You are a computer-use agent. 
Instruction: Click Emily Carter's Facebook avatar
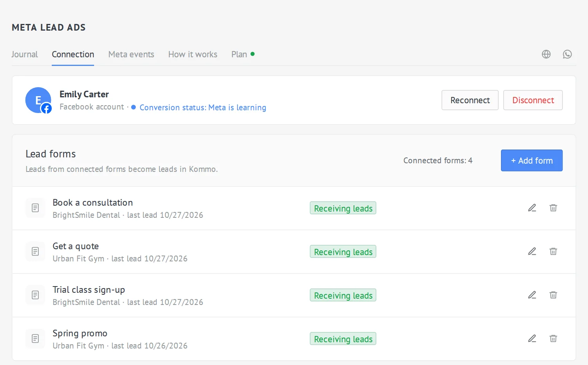pyautogui.click(x=38, y=100)
